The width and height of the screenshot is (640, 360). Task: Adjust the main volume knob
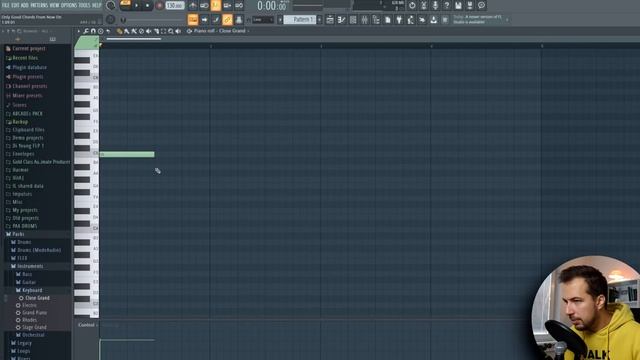coord(111,5)
